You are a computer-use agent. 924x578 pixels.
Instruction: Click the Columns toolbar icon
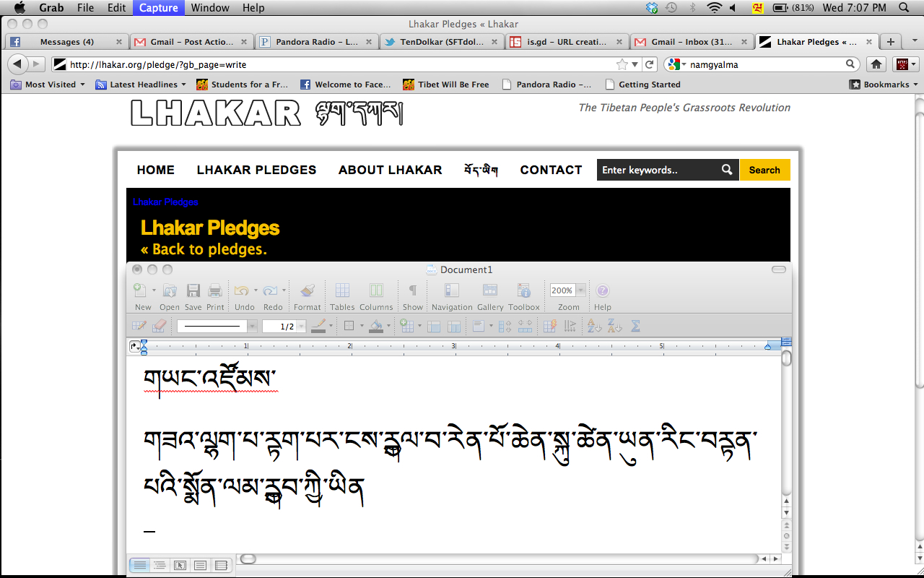tap(376, 291)
